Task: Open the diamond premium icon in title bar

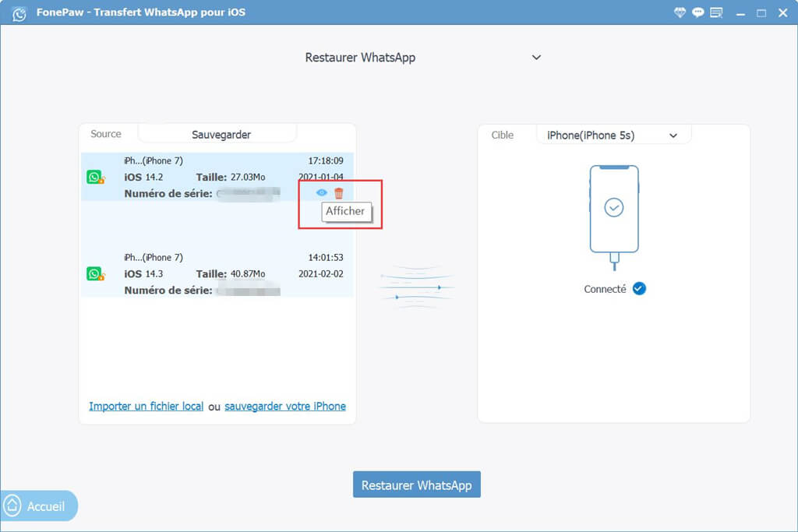Action: pos(680,12)
